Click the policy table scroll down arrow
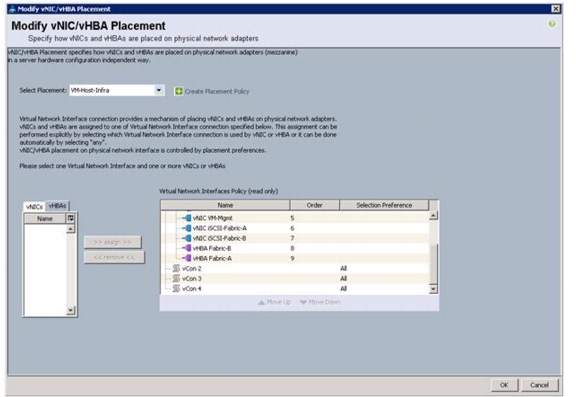The width and height of the screenshot is (576, 397). click(x=433, y=289)
